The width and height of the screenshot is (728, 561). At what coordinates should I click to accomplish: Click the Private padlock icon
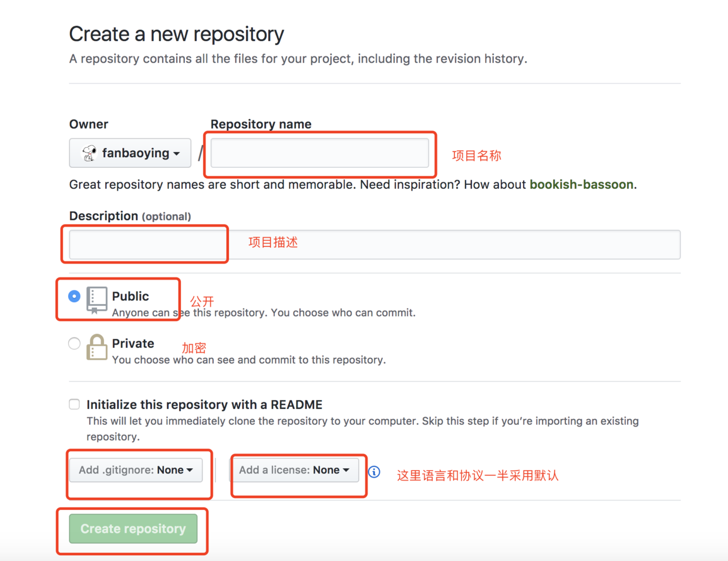(x=97, y=347)
